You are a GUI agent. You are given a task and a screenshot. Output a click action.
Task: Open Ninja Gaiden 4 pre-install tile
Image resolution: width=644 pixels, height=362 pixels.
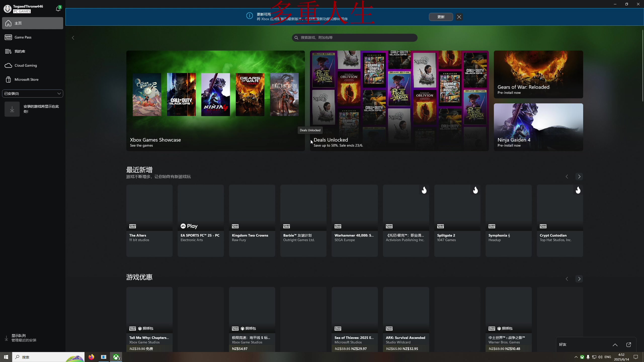[538, 127]
